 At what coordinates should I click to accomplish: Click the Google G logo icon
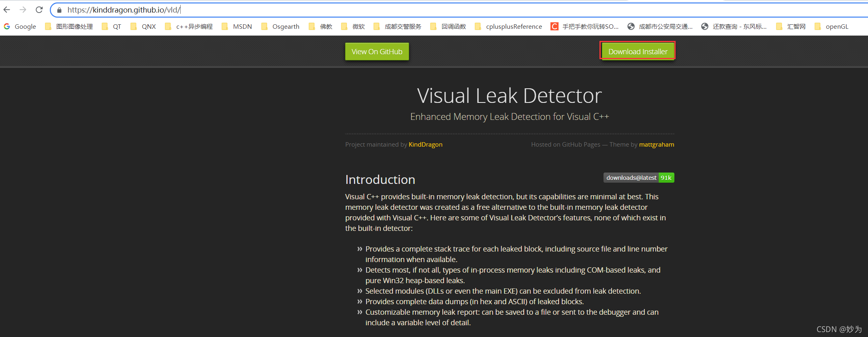[7, 26]
